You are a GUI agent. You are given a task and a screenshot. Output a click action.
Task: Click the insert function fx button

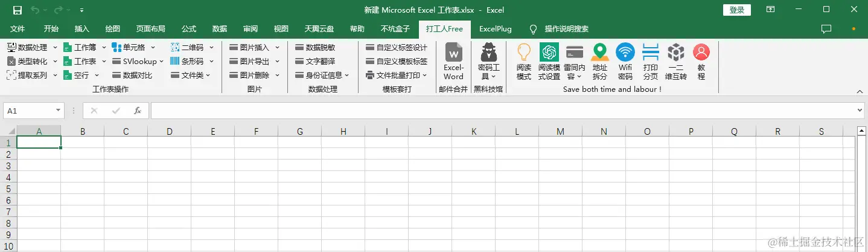point(138,111)
